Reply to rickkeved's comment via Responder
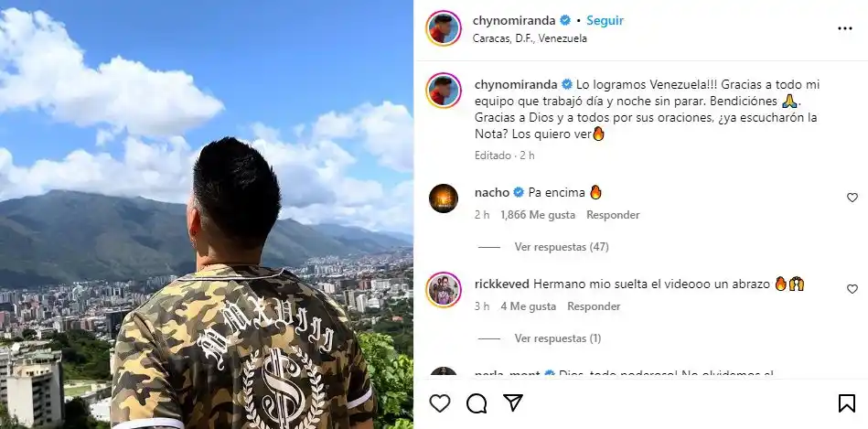This screenshot has width=868, height=429. tap(594, 306)
